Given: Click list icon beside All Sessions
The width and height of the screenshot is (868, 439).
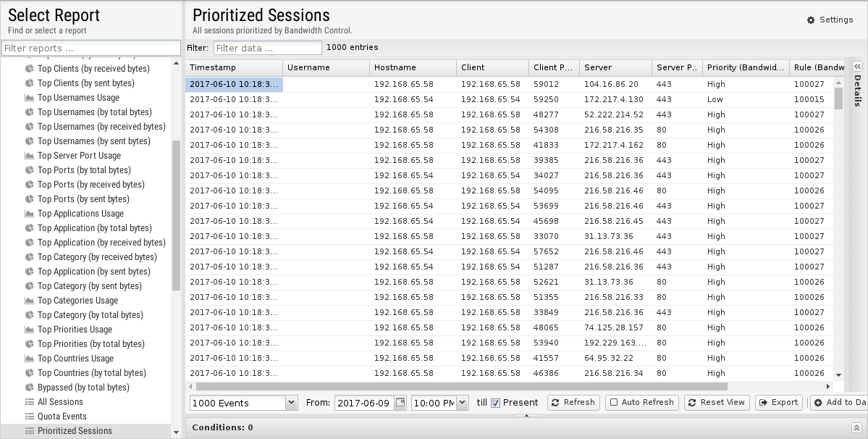Looking at the screenshot, I should (x=30, y=402).
